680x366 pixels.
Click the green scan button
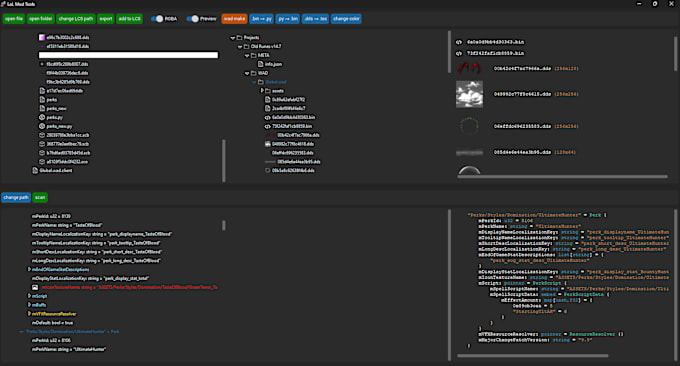point(40,197)
